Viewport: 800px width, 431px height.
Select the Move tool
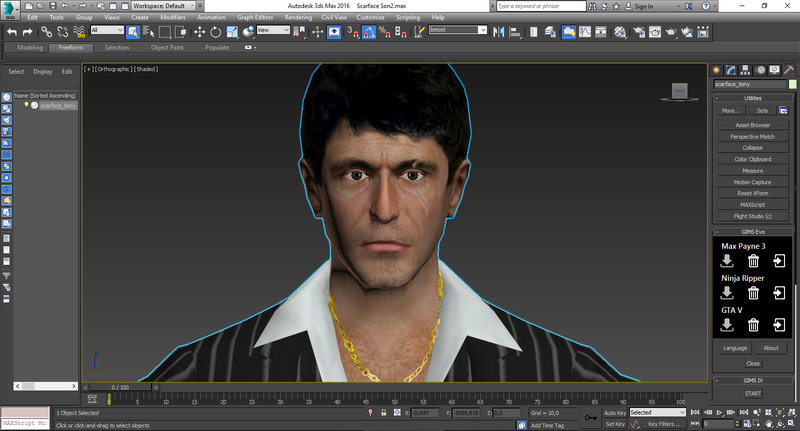[199, 32]
